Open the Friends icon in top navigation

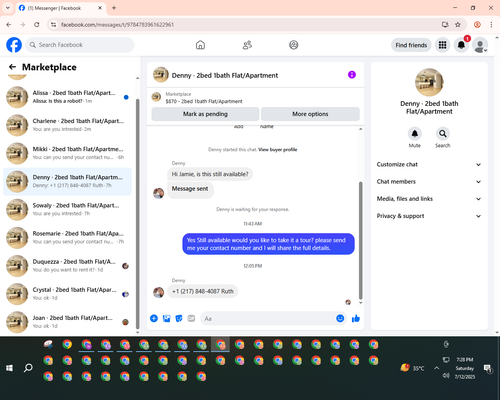click(x=247, y=45)
